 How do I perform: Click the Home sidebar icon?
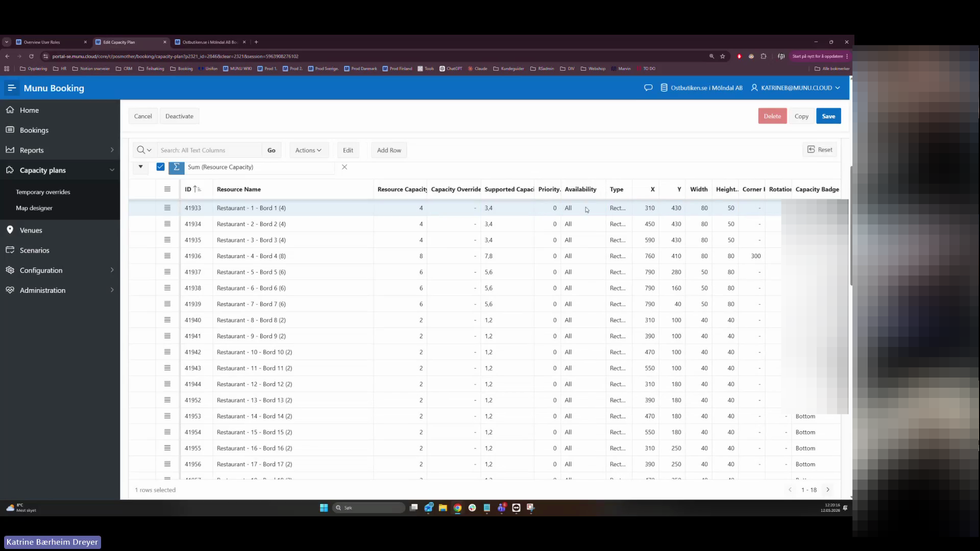click(10, 110)
